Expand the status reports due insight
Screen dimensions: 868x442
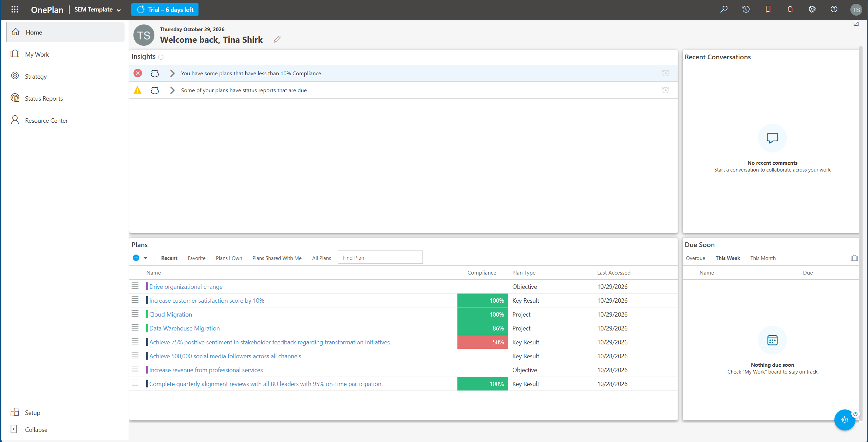(172, 90)
